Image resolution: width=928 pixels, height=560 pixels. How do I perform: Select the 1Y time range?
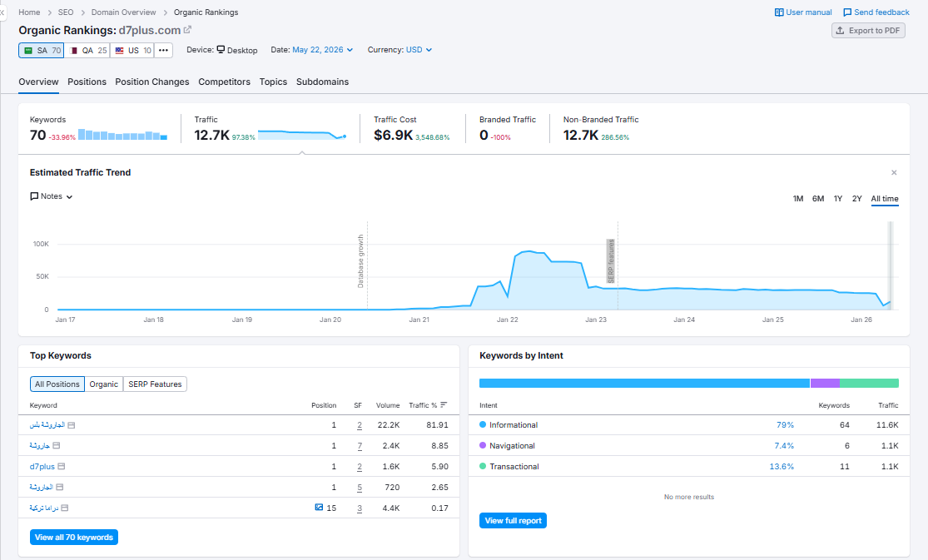837,199
